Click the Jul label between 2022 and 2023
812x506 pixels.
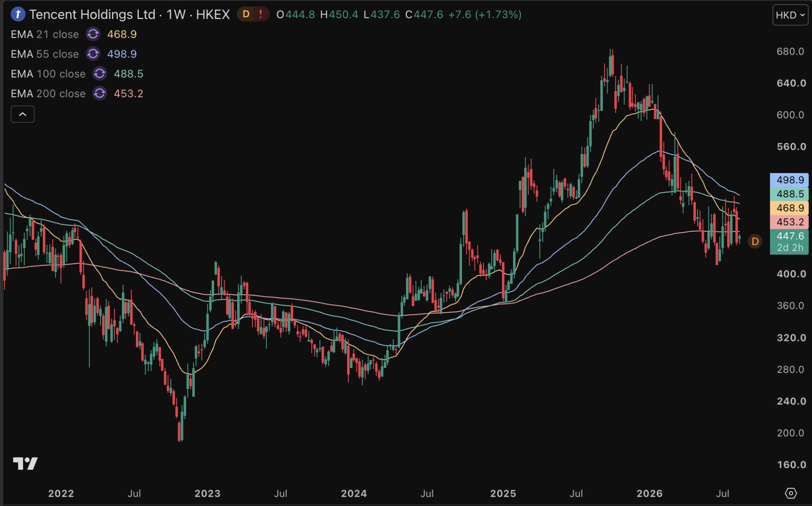point(134,493)
